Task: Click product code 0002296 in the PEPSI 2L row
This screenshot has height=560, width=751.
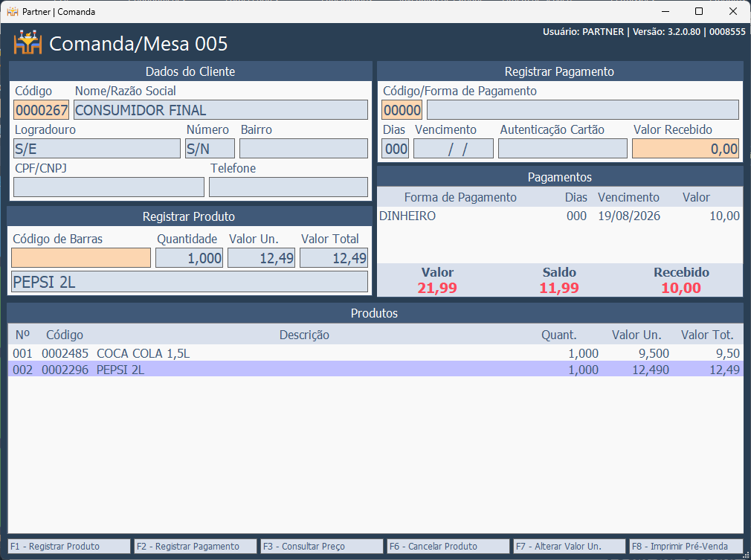Action: [65, 370]
